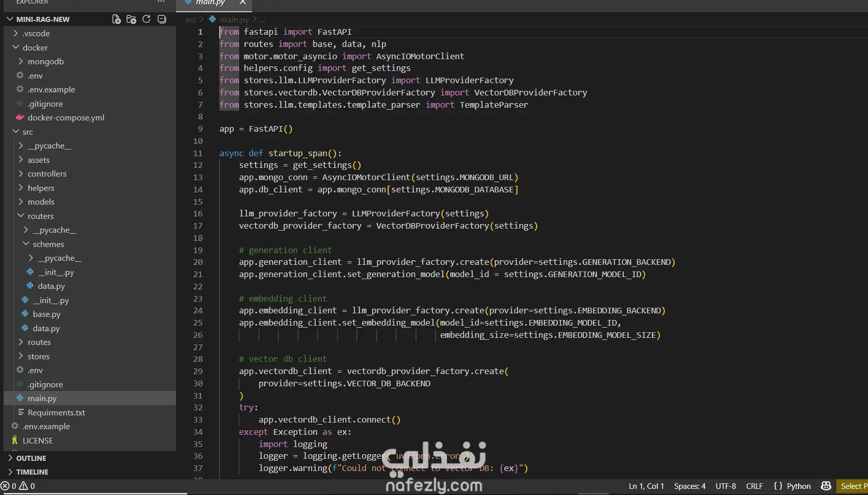Viewport: 868px width, 495px height.
Task: Click the Python icon beside base.py
Action: [25, 314]
